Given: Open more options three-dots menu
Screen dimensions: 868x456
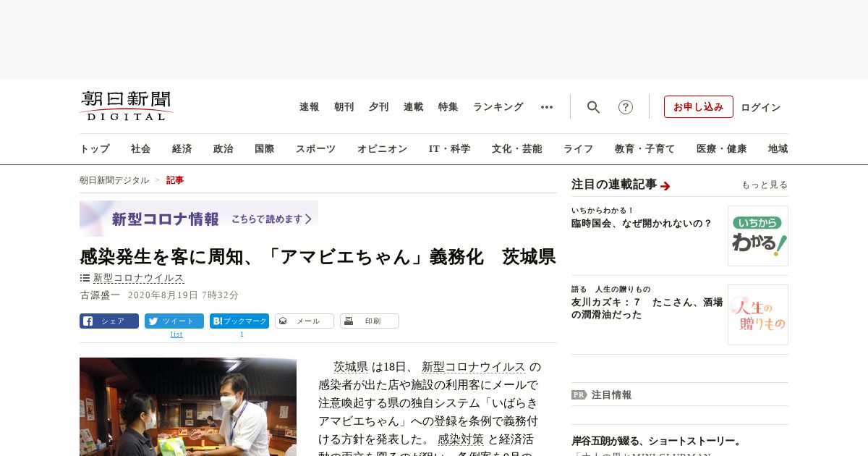Looking at the screenshot, I should click(x=547, y=107).
